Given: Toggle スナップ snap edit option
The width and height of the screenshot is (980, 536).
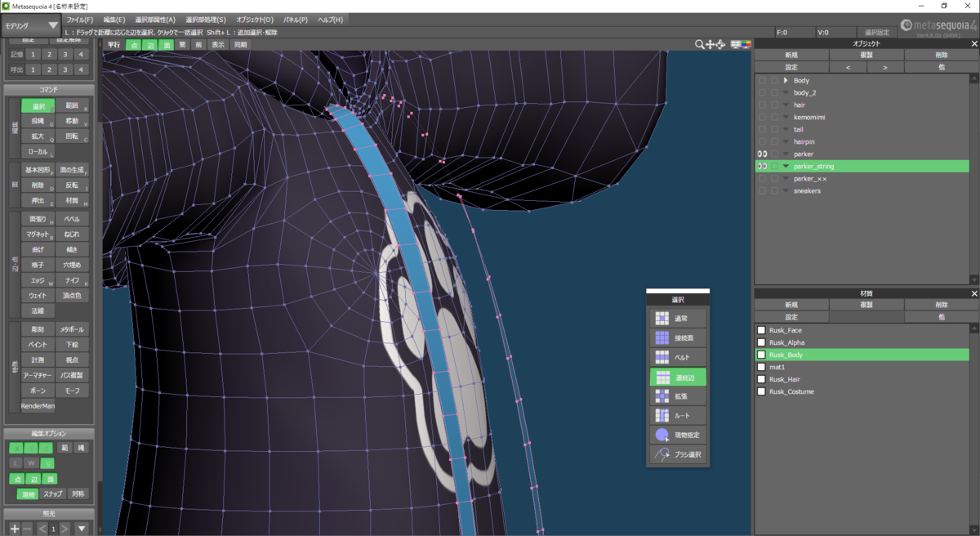Looking at the screenshot, I should coord(52,494).
